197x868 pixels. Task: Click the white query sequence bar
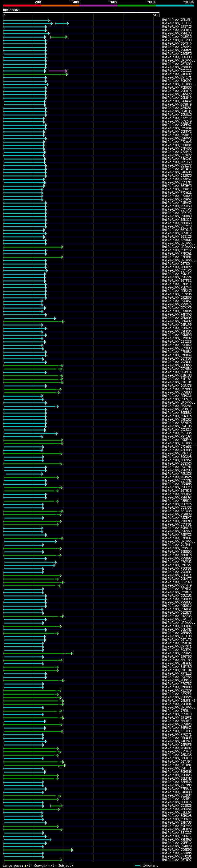pos(81,13)
